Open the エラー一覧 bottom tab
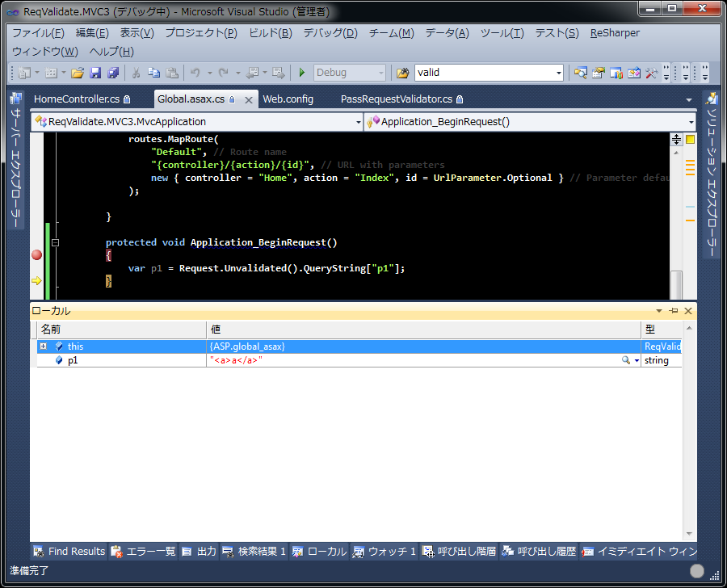Viewport: 727px width, 588px height. tap(143, 552)
